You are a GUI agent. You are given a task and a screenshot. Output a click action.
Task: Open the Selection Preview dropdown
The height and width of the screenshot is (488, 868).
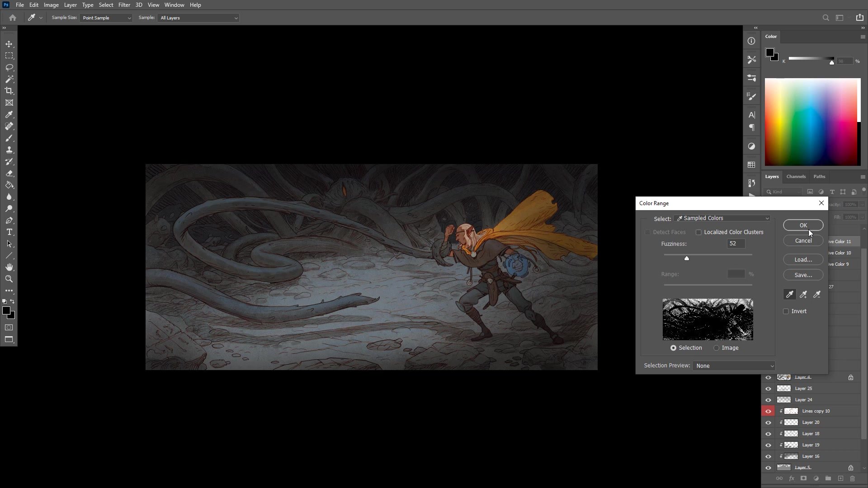click(734, 366)
